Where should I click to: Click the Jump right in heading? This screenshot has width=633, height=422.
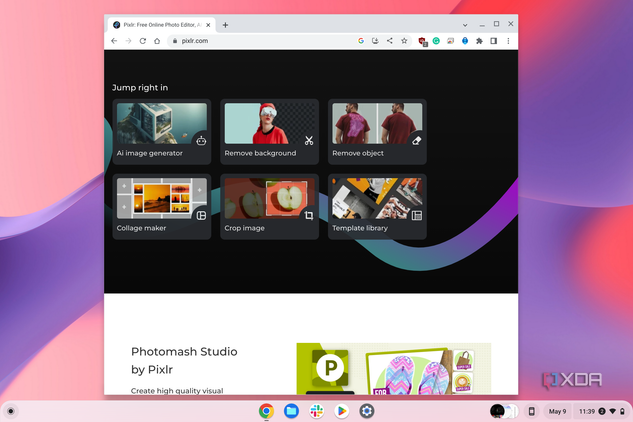[x=140, y=88]
